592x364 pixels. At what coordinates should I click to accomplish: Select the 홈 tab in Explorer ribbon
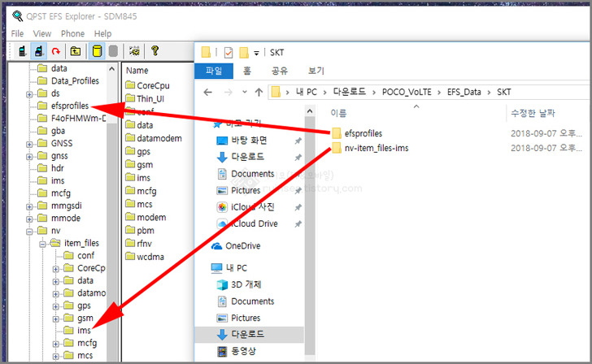247,71
